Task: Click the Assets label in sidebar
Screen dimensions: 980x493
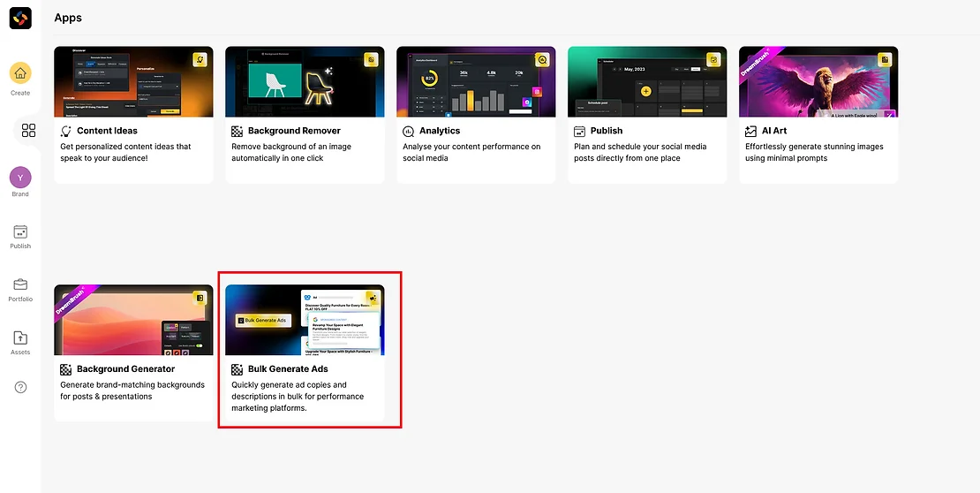Action: [x=20, y=353]
